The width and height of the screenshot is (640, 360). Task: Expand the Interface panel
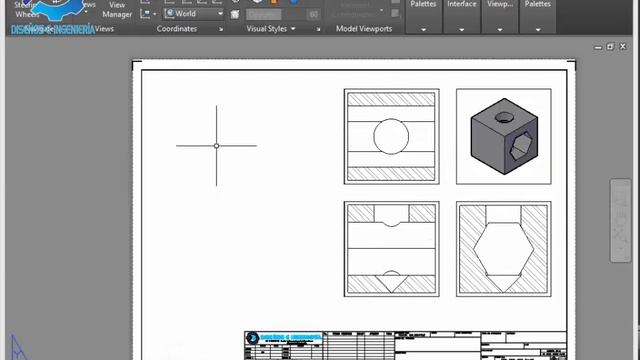[462, 16]
